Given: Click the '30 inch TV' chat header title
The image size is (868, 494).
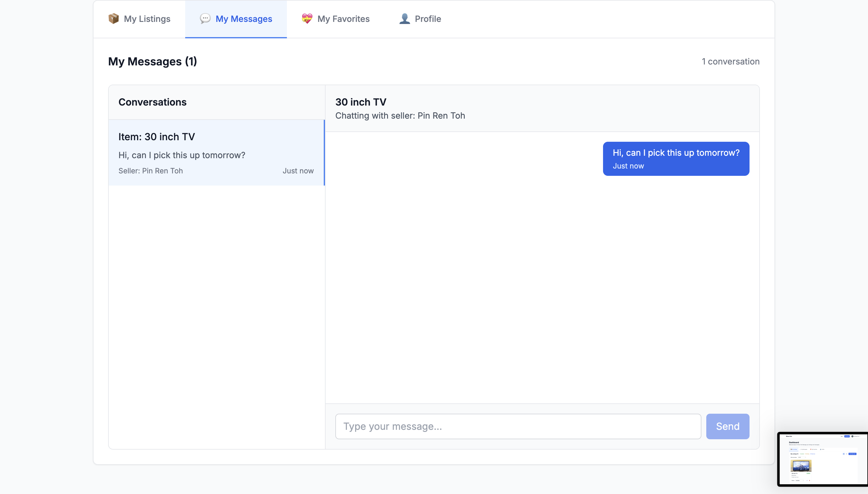Looking at the screenshot, I should coord(361,102).
